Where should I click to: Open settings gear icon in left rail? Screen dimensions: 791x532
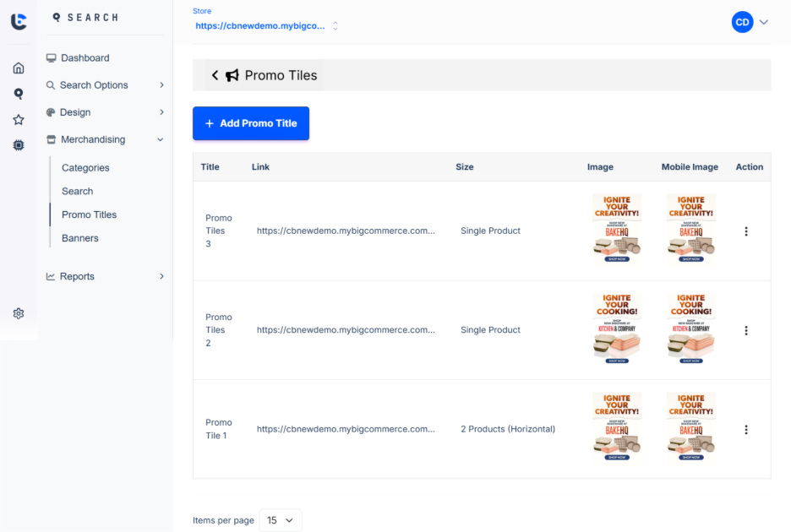(19, 313)
